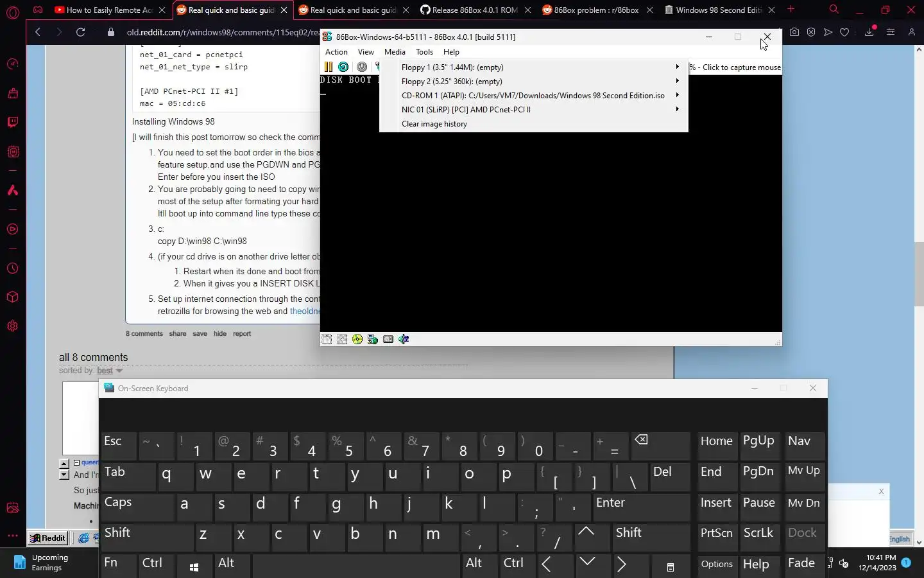Collapse the queer comment with minus box
Viewport: 924px width, 578px height.
pos(76,462)
